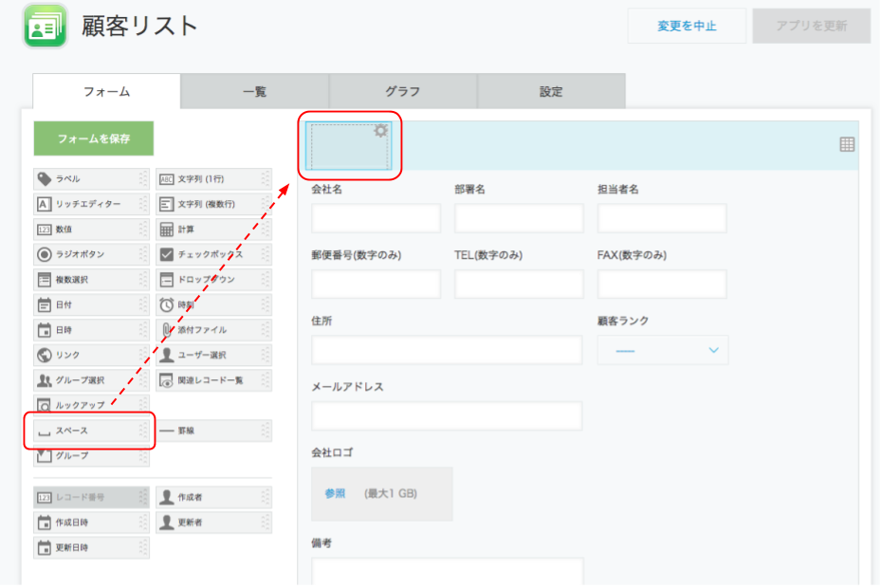
Task: Select the ドロップダウン field item
Action: (212, 280)
